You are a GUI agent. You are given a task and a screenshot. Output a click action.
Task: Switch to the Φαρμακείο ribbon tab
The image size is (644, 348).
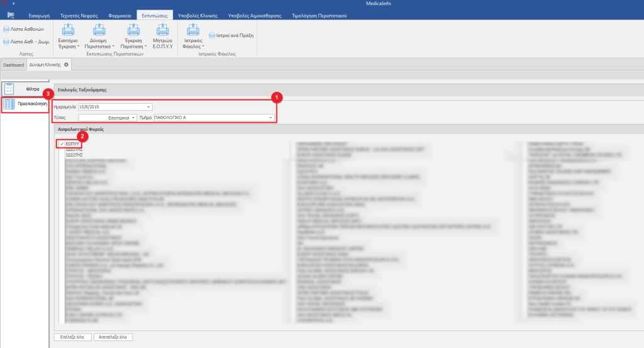click(119, 14)
